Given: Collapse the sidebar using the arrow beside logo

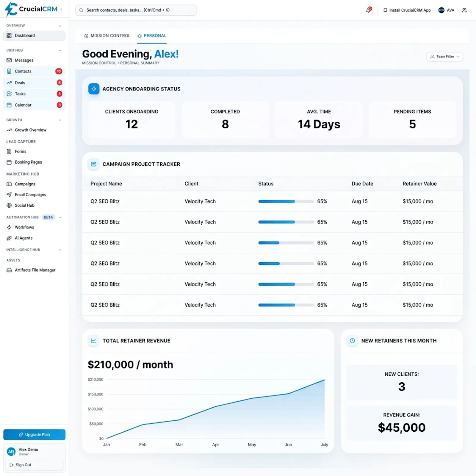Looking at the screenshot, I should [61, 9].
